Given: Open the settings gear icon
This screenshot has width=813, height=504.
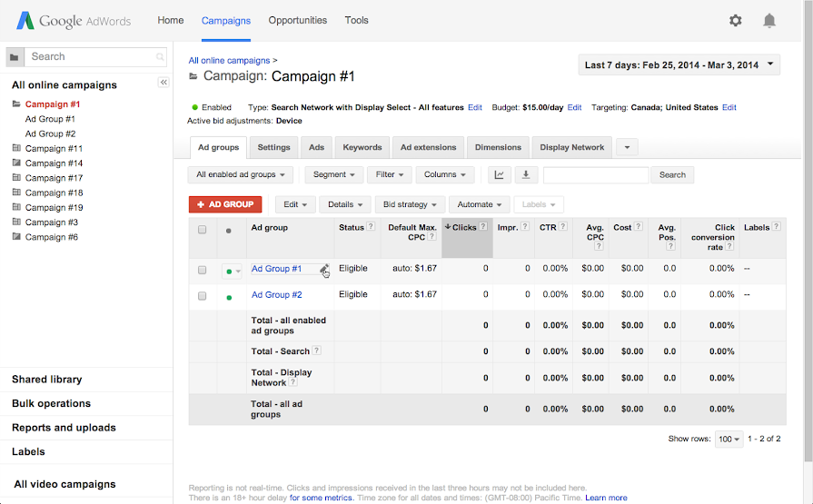Looking at the screenshot, I should pos(736,21).
